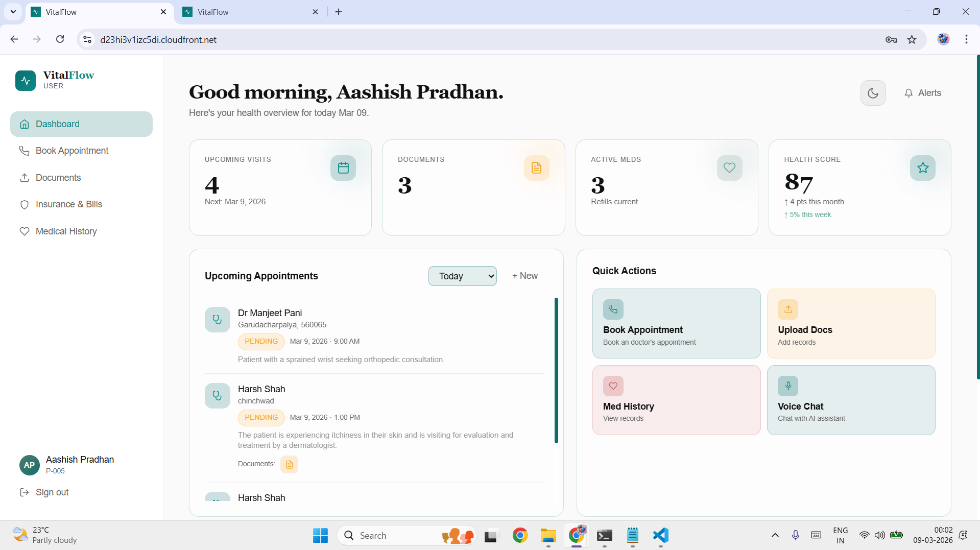Screen dimensions: 980x550
Task: Click the taskbar Search box
Action: [407, 535]
